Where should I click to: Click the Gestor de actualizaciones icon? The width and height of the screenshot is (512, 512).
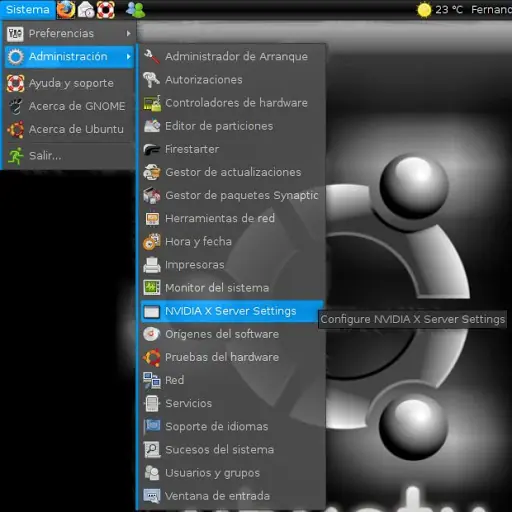pos(152,172)
